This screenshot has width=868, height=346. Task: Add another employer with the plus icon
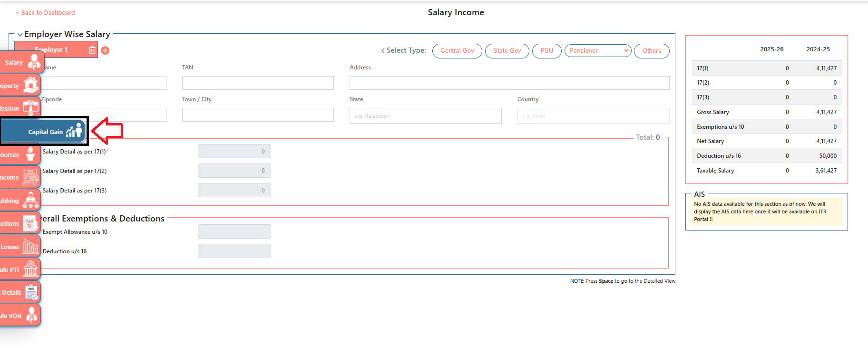click(x=105, y=50)
